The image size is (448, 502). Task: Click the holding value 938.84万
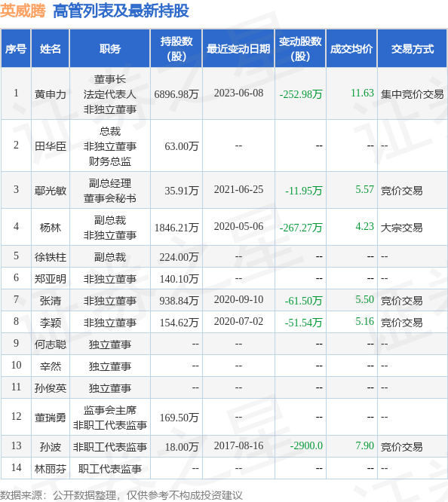[x=179, y=301]
